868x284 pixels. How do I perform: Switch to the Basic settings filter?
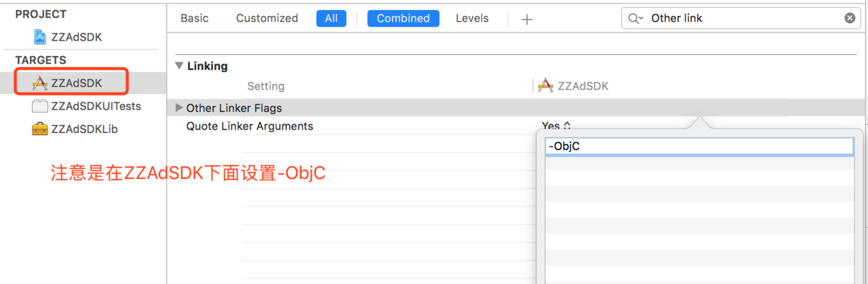[195, 18]
